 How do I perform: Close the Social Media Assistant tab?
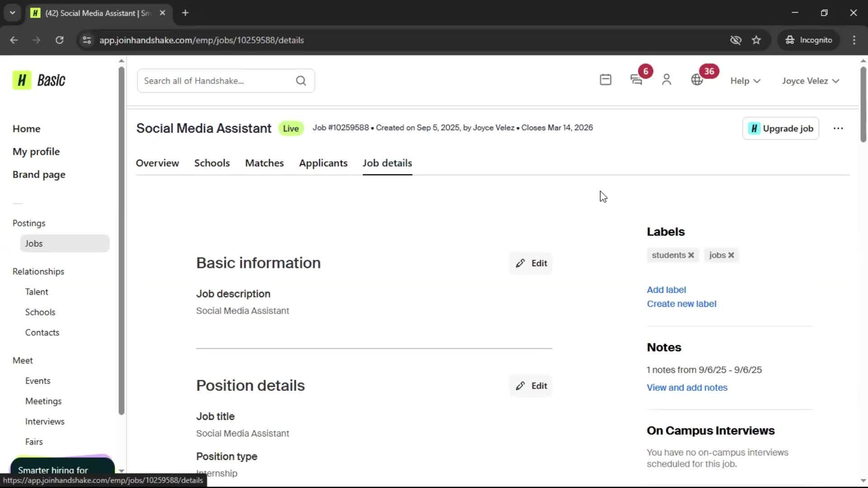tap(162, 13)
